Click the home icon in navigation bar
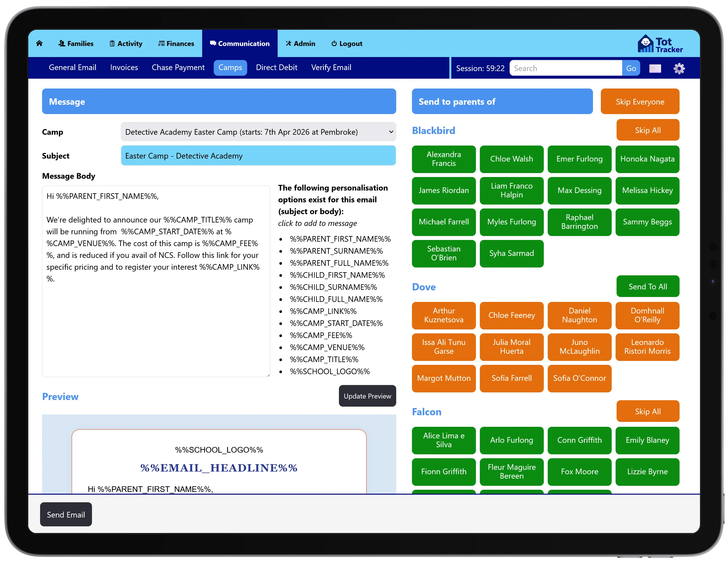728x563 pixels. click(39, 43)
